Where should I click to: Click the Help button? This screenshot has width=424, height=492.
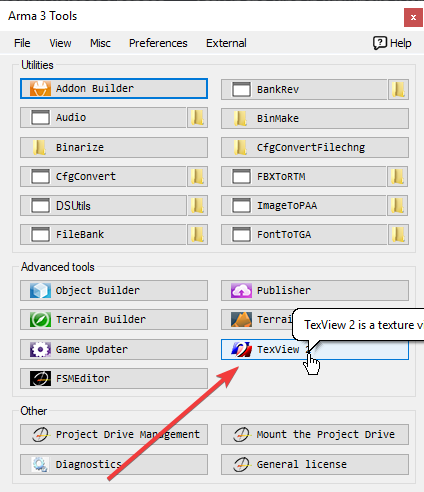tap(392, 43)
